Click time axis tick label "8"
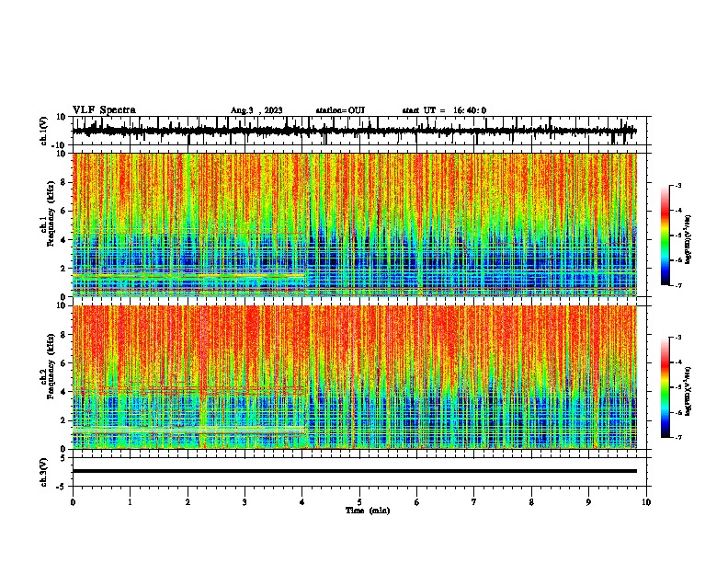Viewport: 728px width, 563px height. click(x=531, y=502)
